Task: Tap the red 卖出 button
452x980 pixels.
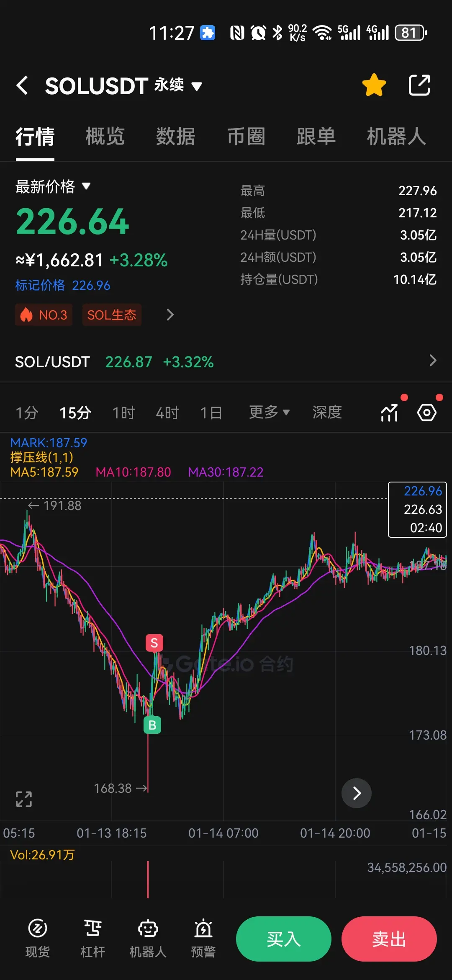Action: pos(389,939)
